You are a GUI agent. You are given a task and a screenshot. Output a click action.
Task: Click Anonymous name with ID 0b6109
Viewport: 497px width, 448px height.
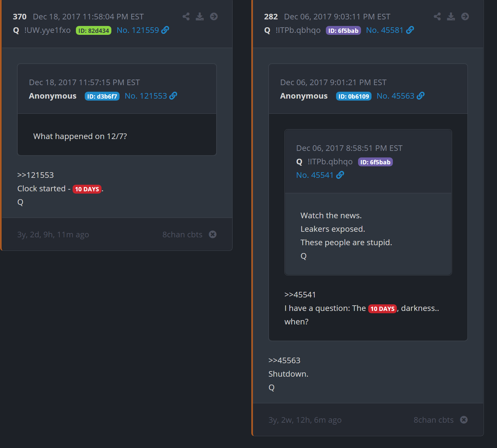[x=304, y=96]
